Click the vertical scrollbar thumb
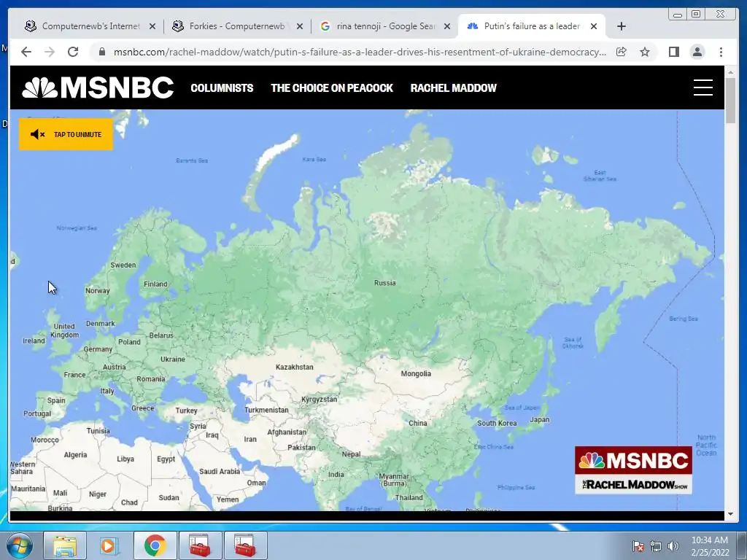Image resolution: width=747 pixels, height=560 pixels. click(730, 100)
